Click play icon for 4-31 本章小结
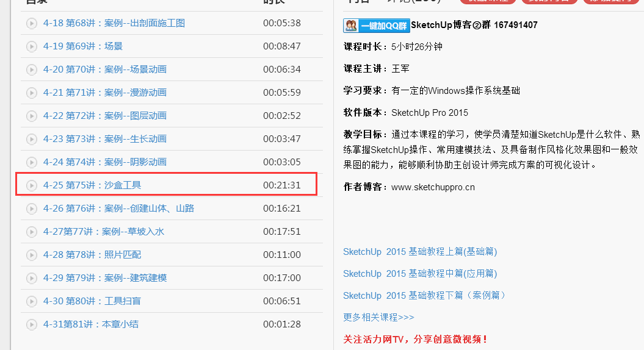 (x=32, y=324)
